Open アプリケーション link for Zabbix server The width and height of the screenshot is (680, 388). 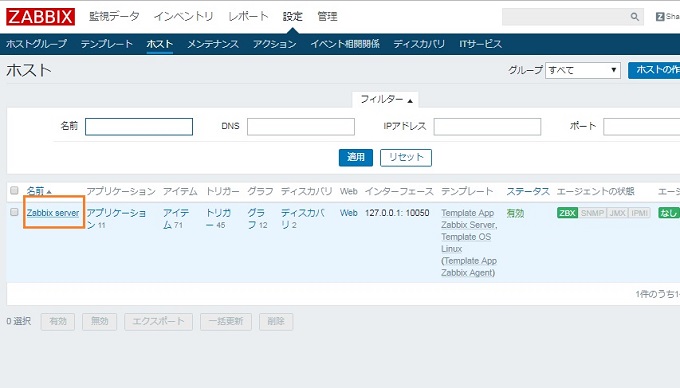[x=116, y=218]
